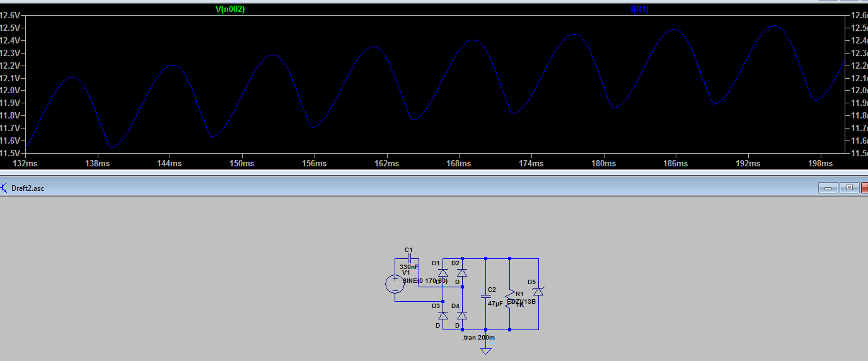Screen dimensions: 868x361
Task: Click the 47µF capacitor value
Action: point(495,303)
